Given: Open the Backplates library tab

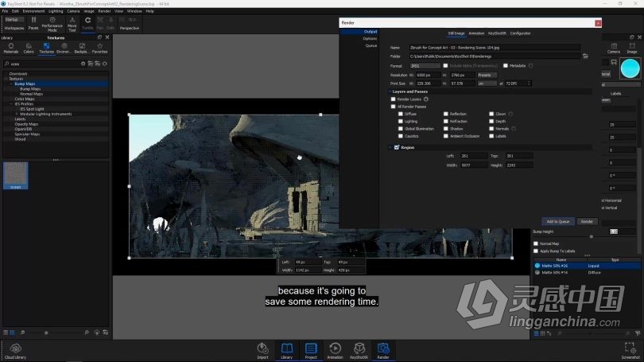Looking at the screenshot, I should [82, 46].
